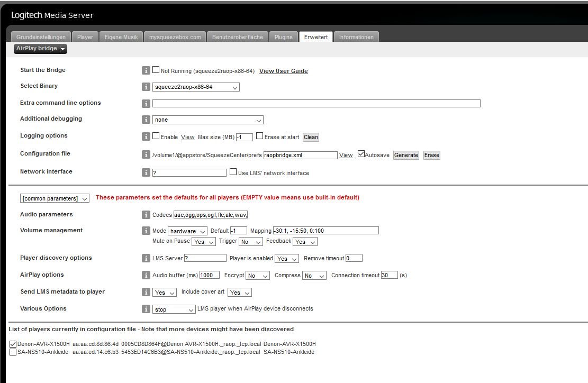Click the Extra command line options field
This screenshot has width=588, height=383.
(316, 104)
